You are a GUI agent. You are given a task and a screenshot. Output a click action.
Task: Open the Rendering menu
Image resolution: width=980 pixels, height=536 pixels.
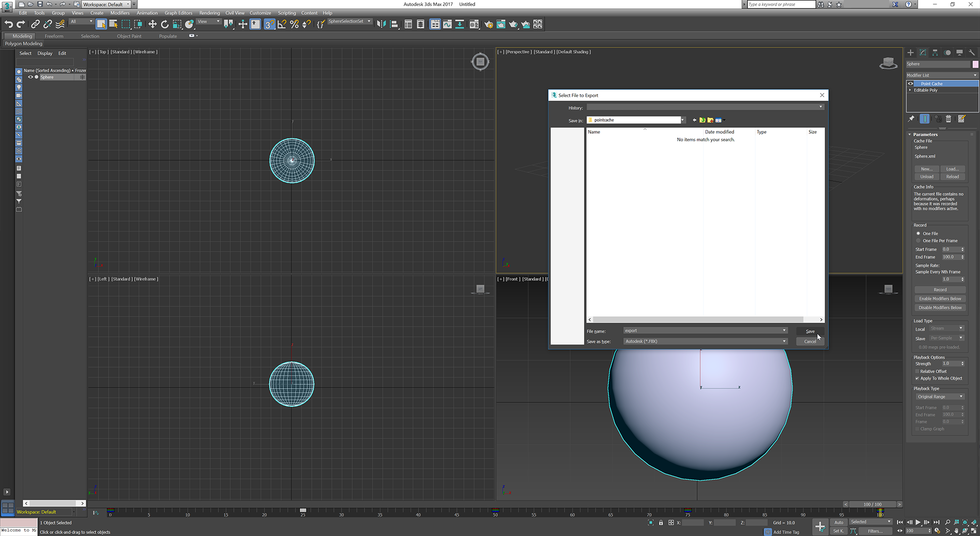click(x=209, y=13)
